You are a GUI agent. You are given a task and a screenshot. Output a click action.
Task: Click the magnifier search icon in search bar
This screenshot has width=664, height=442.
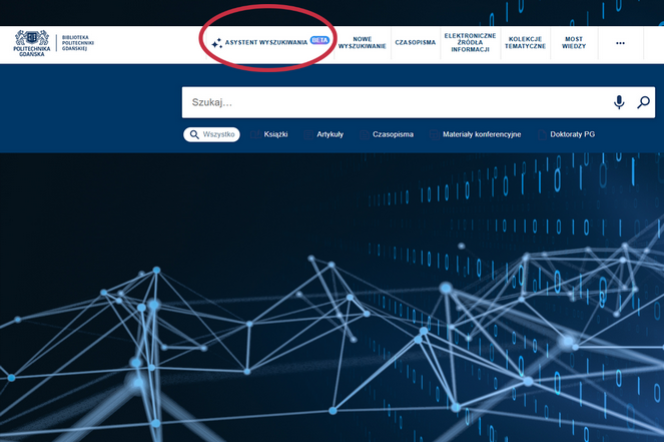(x=643, y=102)
